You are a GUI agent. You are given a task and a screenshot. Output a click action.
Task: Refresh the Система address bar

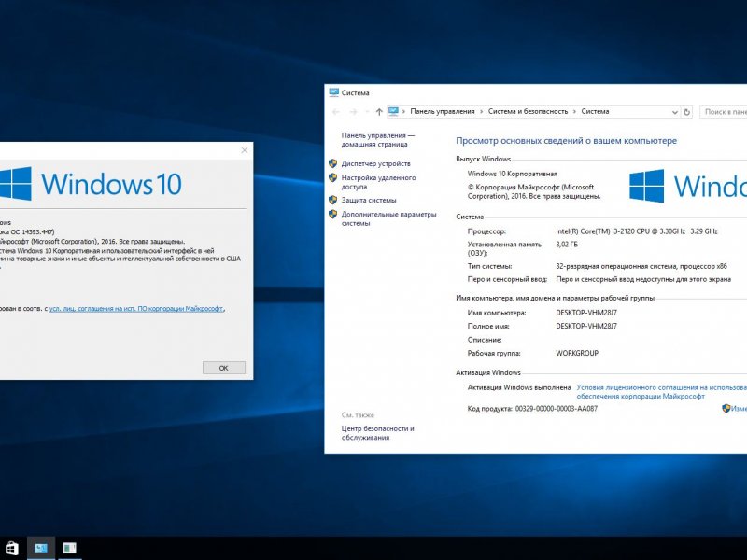pyautogui.click(x=686, y=112)
